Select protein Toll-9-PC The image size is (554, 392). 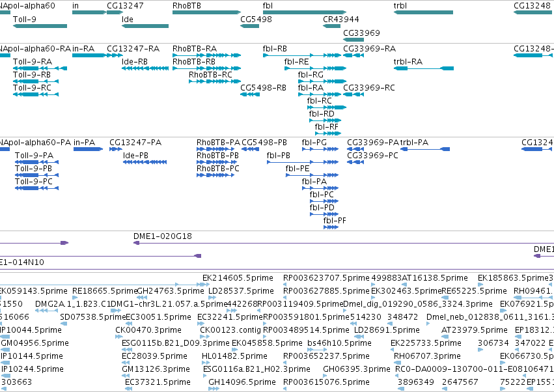pos(36,188)
